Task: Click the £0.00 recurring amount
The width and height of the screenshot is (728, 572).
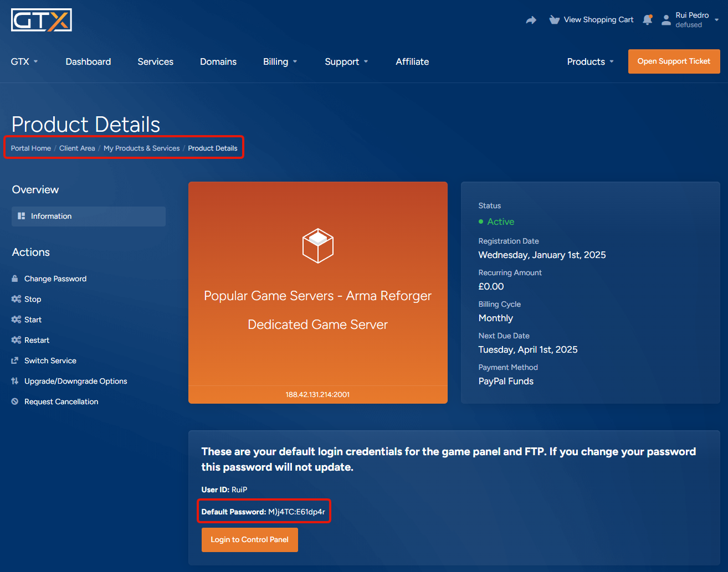Action: pos(491,286)
